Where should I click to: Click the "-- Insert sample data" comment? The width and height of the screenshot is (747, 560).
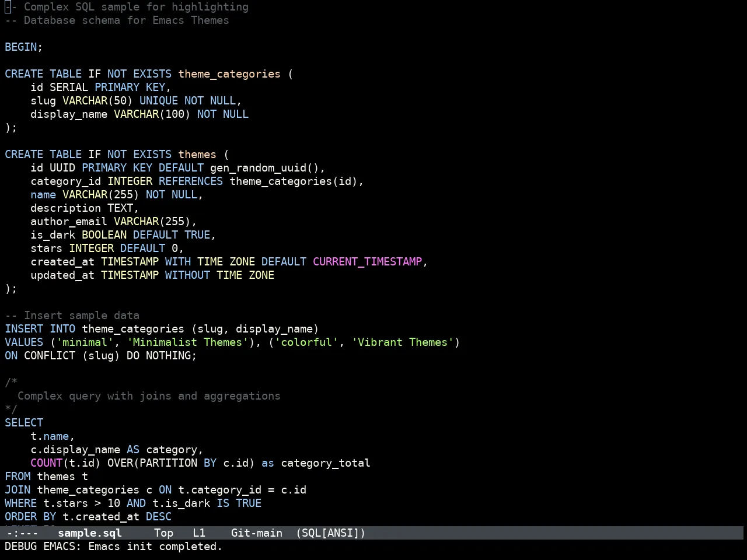(x=72, y=316)
